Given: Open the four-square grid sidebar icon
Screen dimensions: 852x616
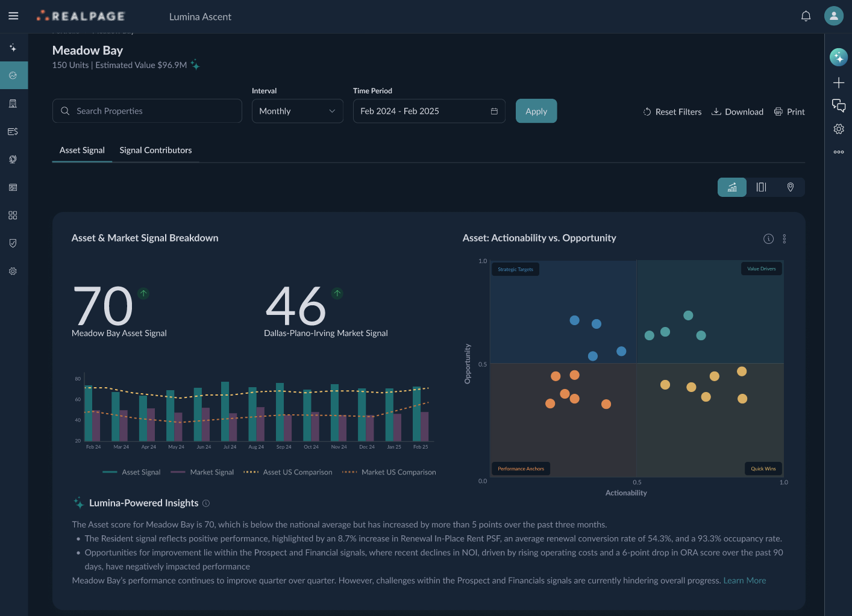Looking at the screenshot, I should 13,216.
